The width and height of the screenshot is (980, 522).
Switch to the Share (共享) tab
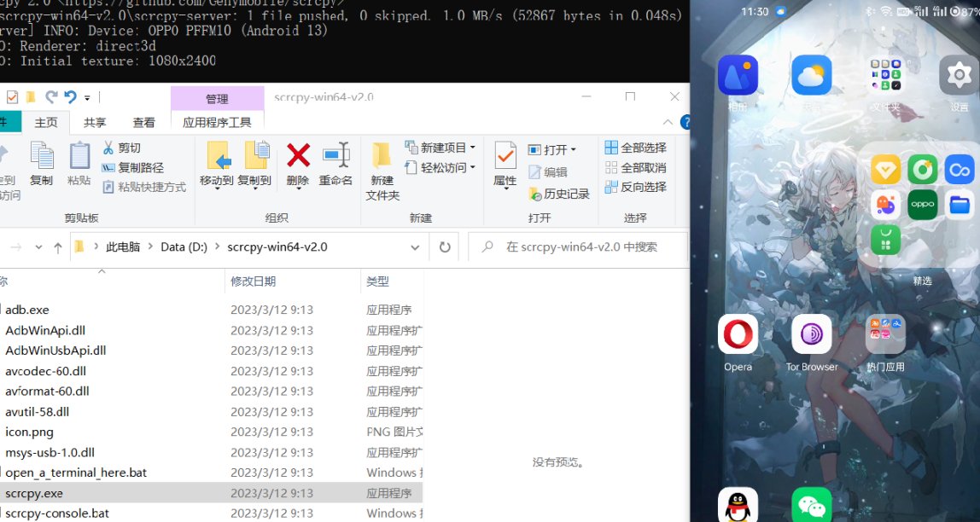click(95, 122)
